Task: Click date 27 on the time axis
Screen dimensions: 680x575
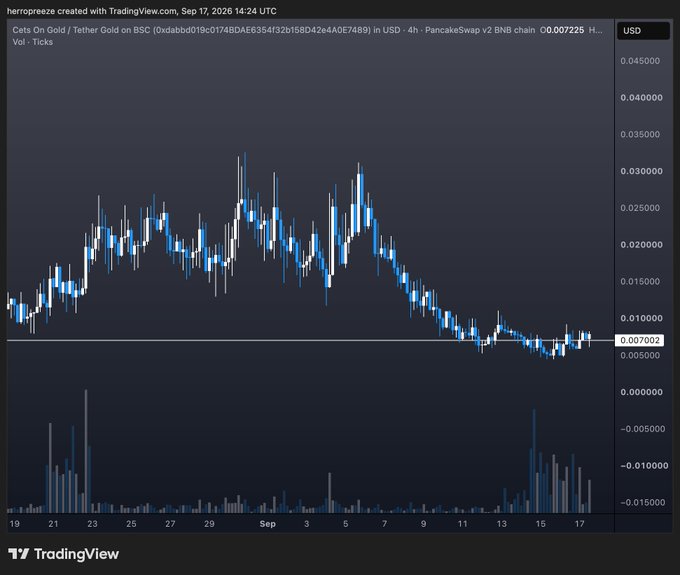Action: (x=170, y=524)
